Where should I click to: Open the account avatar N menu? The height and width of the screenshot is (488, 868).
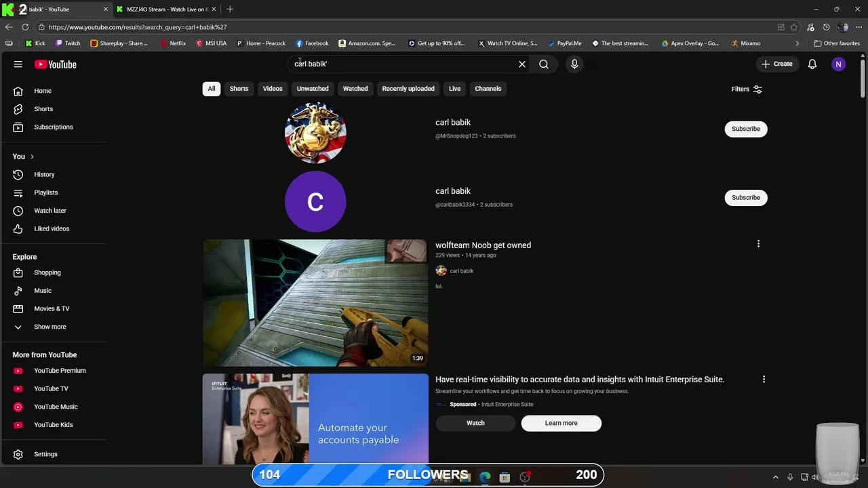839,64
